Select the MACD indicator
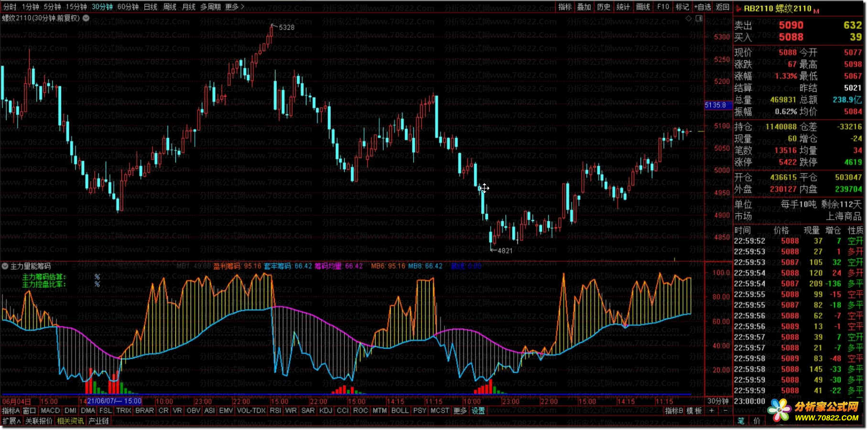The image size is (868, 430). (x=50, y=411)
